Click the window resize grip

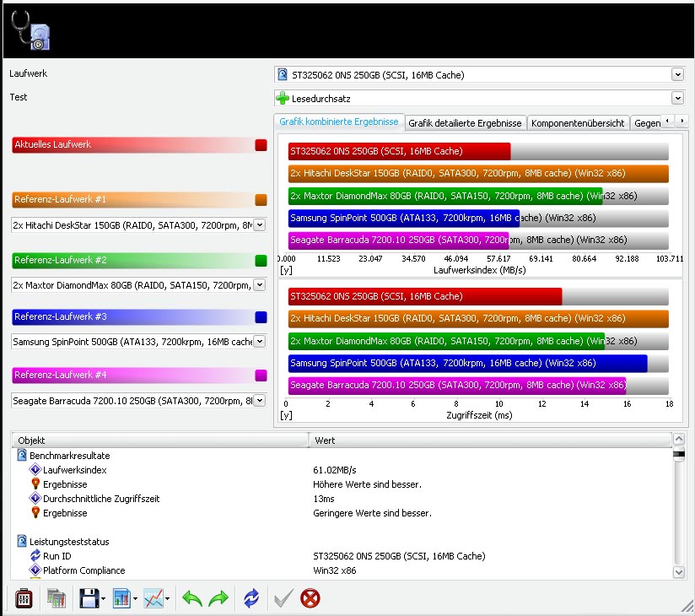tap(687, 606)
